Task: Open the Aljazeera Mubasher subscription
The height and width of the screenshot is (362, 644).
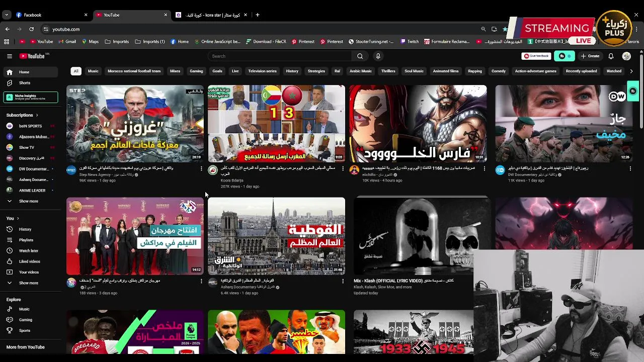Action: point(30,137)
